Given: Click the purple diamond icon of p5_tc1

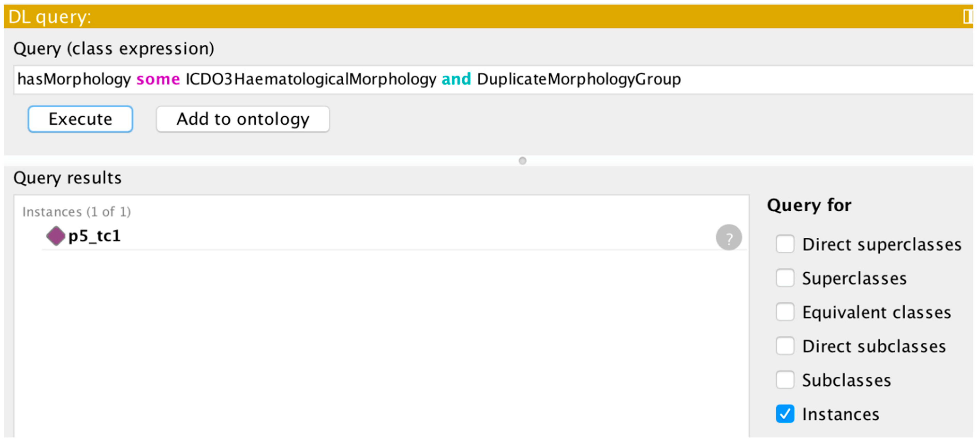Looking at the screenshot, I should point(56,236).
